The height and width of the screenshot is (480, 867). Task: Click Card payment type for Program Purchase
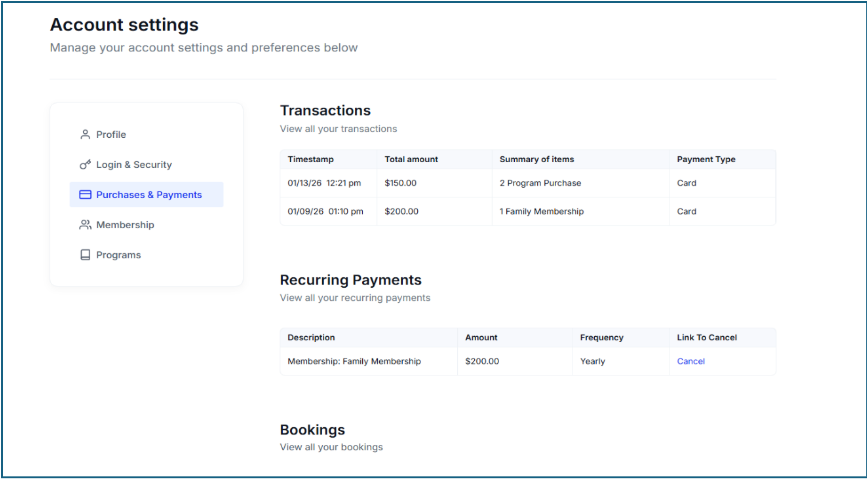(x=686, y=183)
